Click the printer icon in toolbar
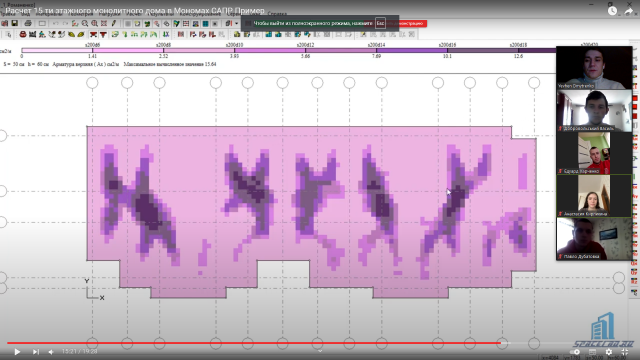Viewport: 640px width, 360px height. coord(28,23)
